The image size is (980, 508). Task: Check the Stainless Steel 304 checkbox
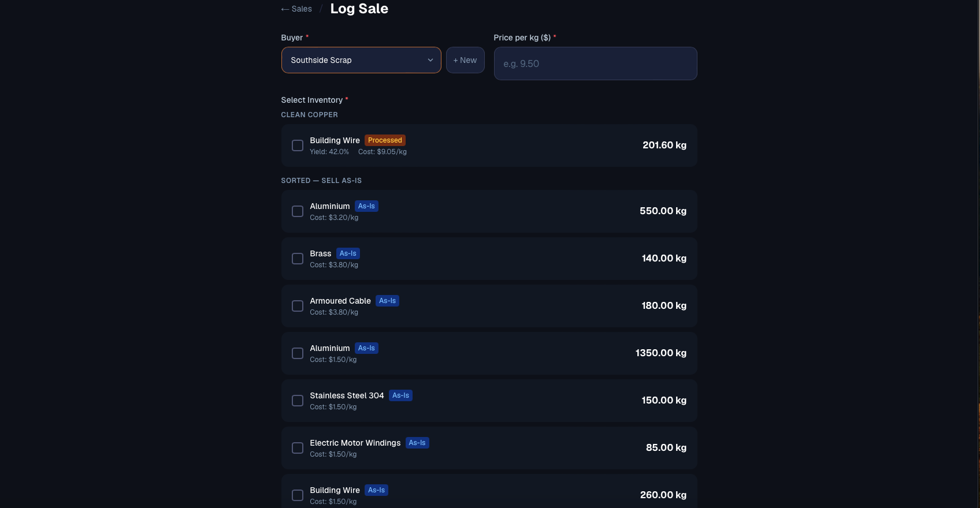(x=298, y=401)
